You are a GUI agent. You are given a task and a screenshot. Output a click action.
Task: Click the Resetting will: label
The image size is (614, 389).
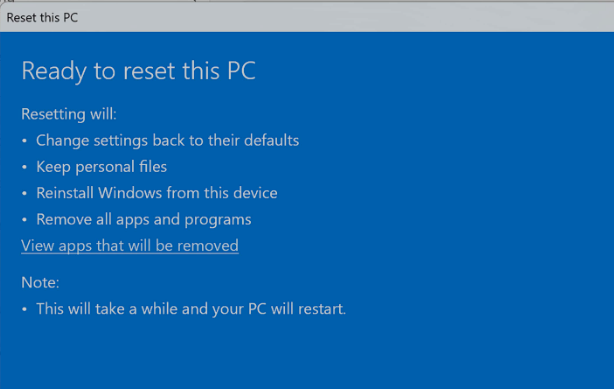[x=69, y=114]
